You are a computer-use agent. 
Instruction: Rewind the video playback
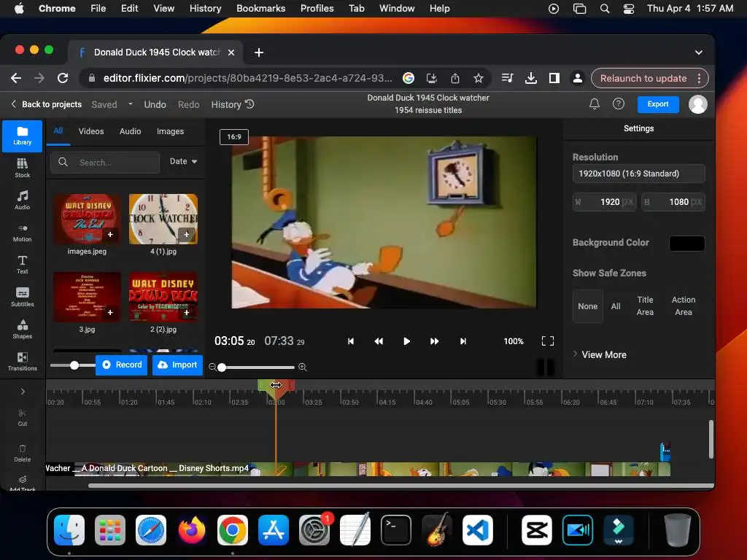click(379, 341)
